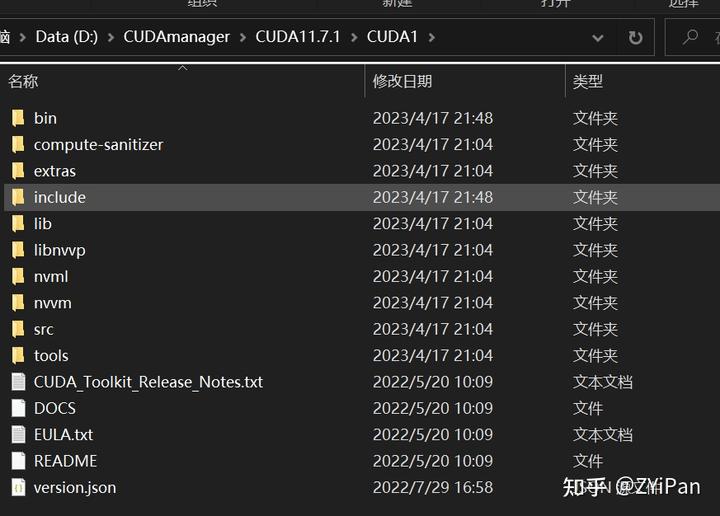Open address bar history dropdown arrow
Image resolution: width=720 pixels, height=516 pixels.
pyautogui.click(x=598, y=38)
